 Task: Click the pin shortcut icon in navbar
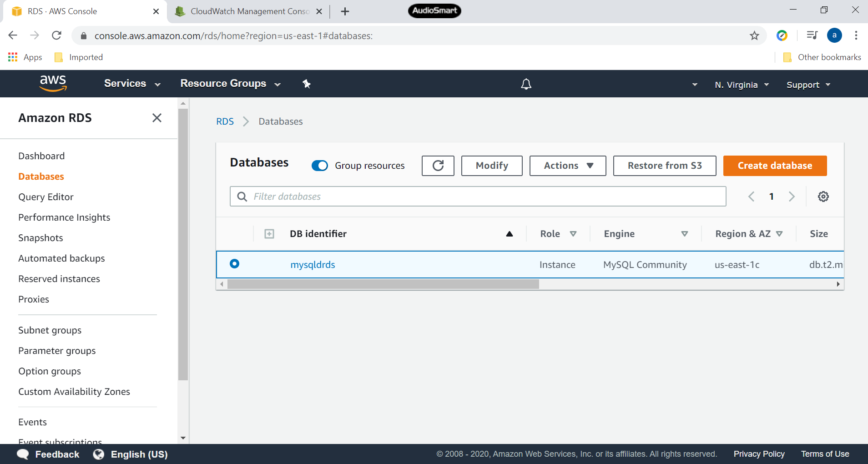coord(307,84)
